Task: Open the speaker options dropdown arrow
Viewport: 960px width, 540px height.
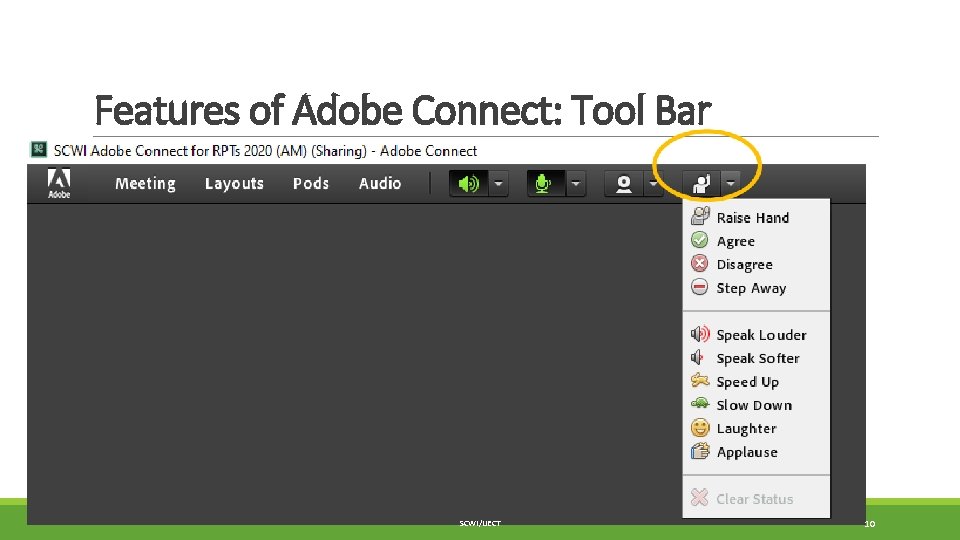Action: (498, 184)
